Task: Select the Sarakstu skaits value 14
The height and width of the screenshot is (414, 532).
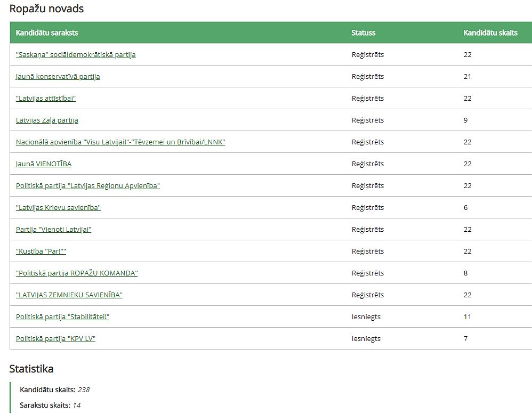Action: tap(76, 405)
